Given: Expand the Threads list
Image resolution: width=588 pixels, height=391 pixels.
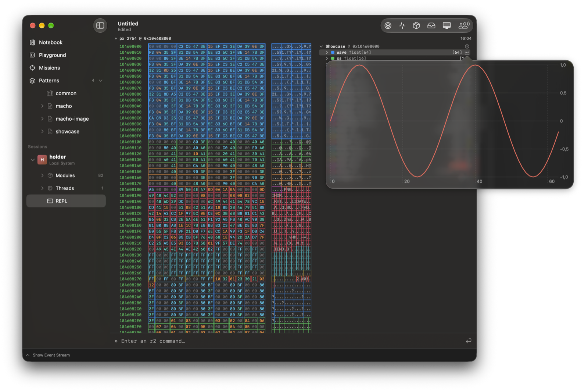Looking at the screenshot, I should pos(42,188).
